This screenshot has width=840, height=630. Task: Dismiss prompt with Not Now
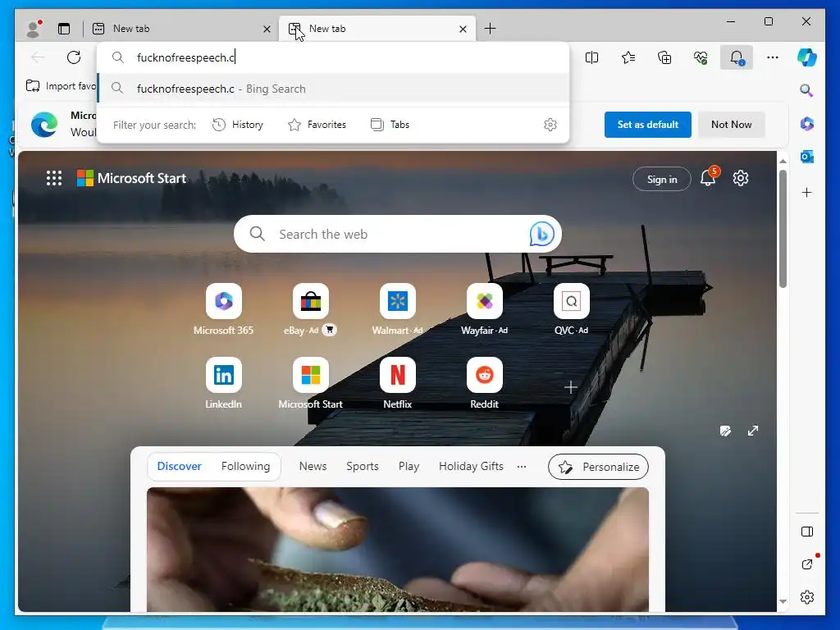[x=731, y=125]
